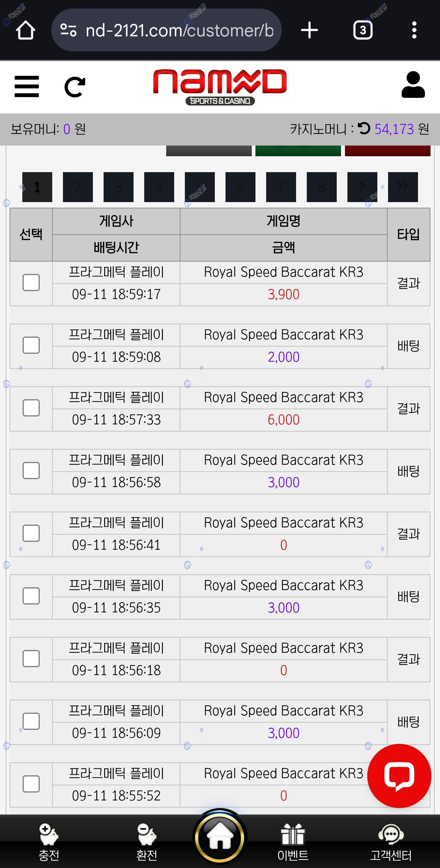Tap the browser home icon
Viewport: 440px width, 868px height.
pyautogui.click(x=26, y=30)
